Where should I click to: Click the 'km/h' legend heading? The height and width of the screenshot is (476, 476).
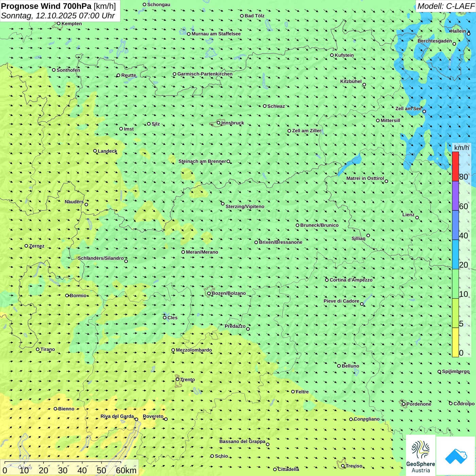461,148
